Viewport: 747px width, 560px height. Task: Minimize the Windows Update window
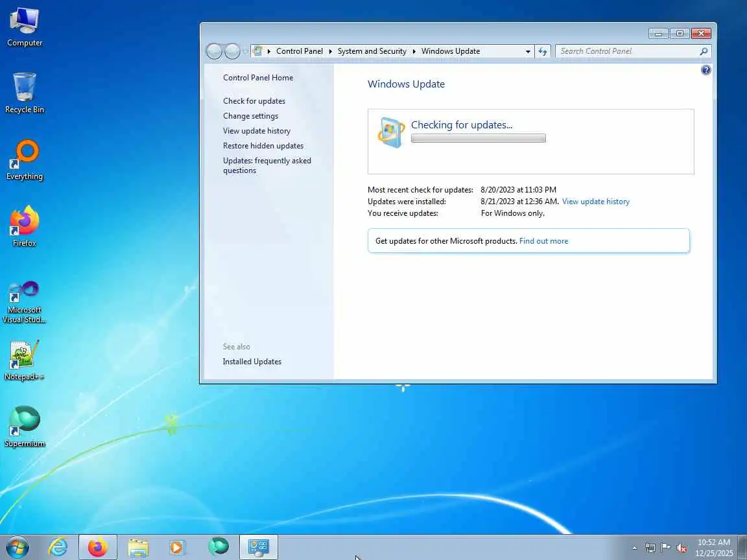coord(658,33)
